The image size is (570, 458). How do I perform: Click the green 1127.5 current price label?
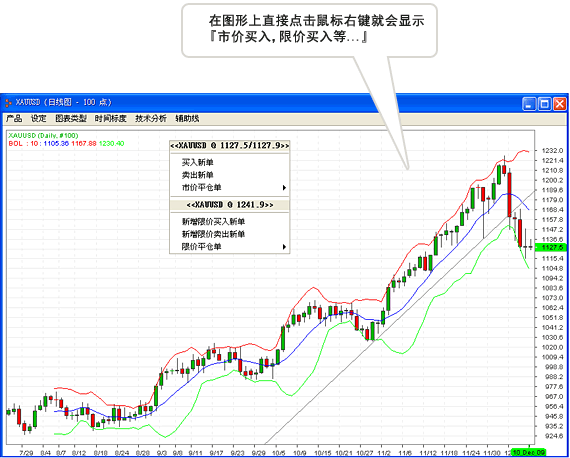552,248
